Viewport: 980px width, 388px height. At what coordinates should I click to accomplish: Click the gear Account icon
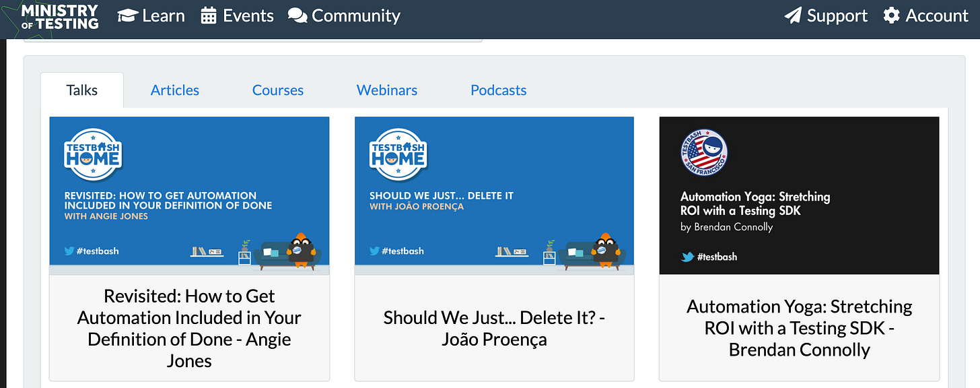(x=892, y=15)
